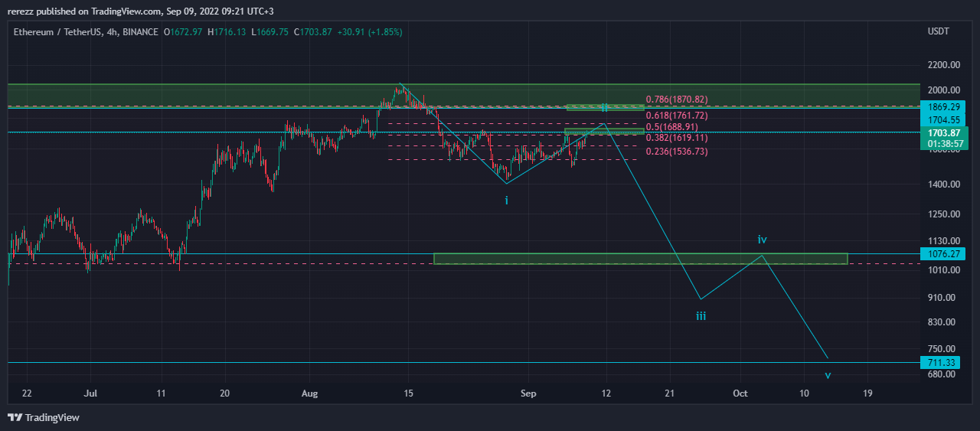
Task: Select the small green box beside the 0.786 level
Action: [605, 107]
